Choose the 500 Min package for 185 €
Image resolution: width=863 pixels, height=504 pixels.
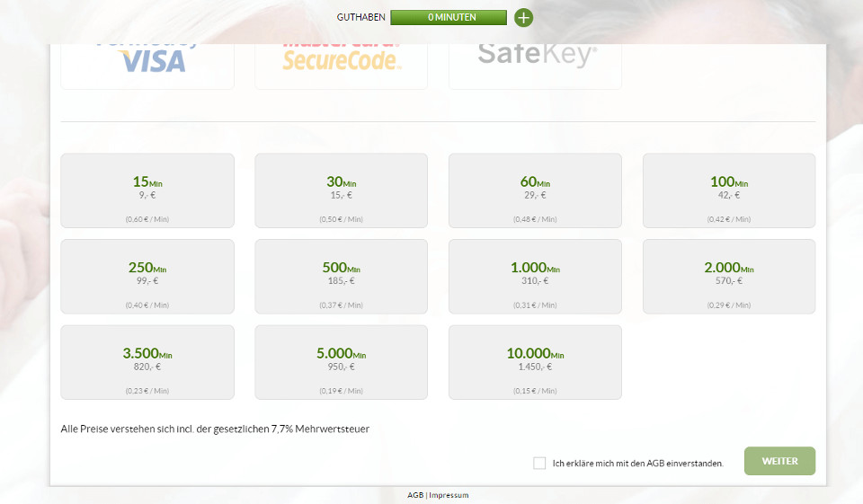pyautogui.click(x=341, y=277)
